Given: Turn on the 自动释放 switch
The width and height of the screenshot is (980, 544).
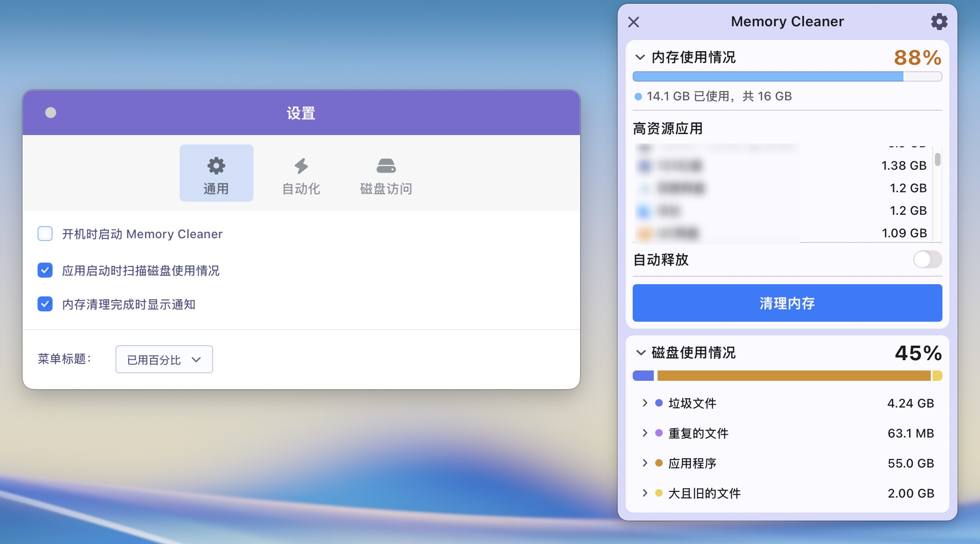Looking at the screenshot, I should click(927, 259).
